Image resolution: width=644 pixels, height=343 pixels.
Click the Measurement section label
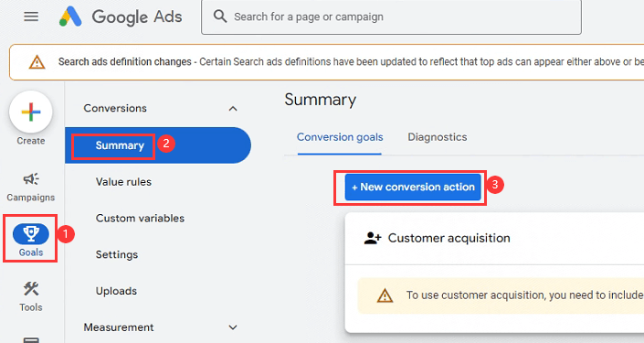coord(119,327)
